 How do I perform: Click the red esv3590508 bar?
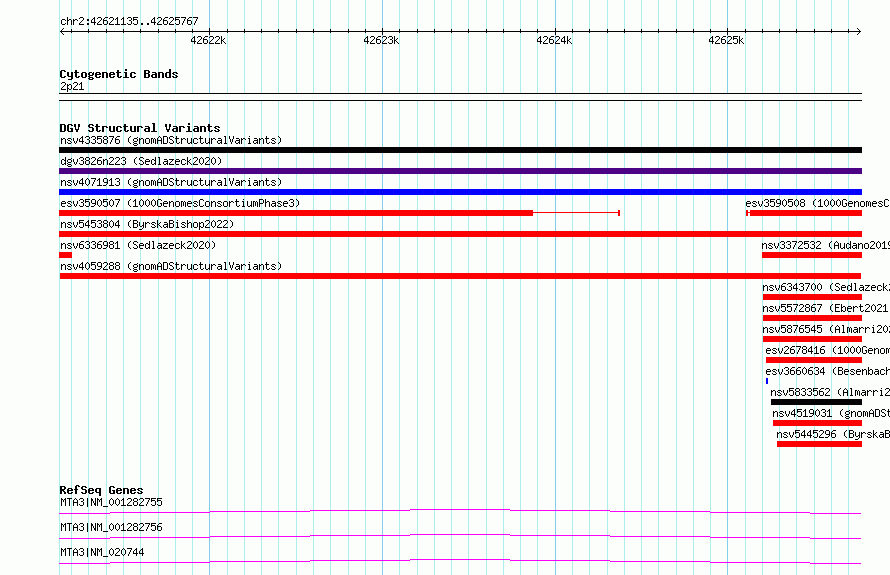click(805, 213)
